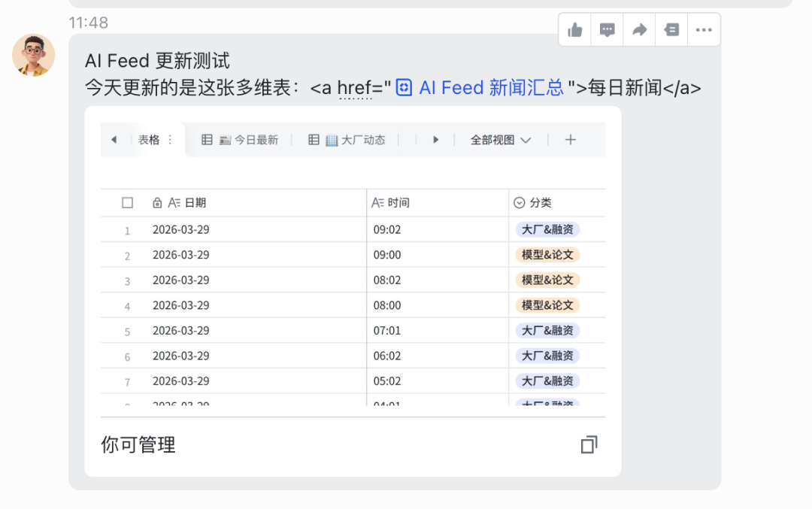Click the sender's avatar picture
The height and width of the screenshot is (509, 812).
point(33,55)
